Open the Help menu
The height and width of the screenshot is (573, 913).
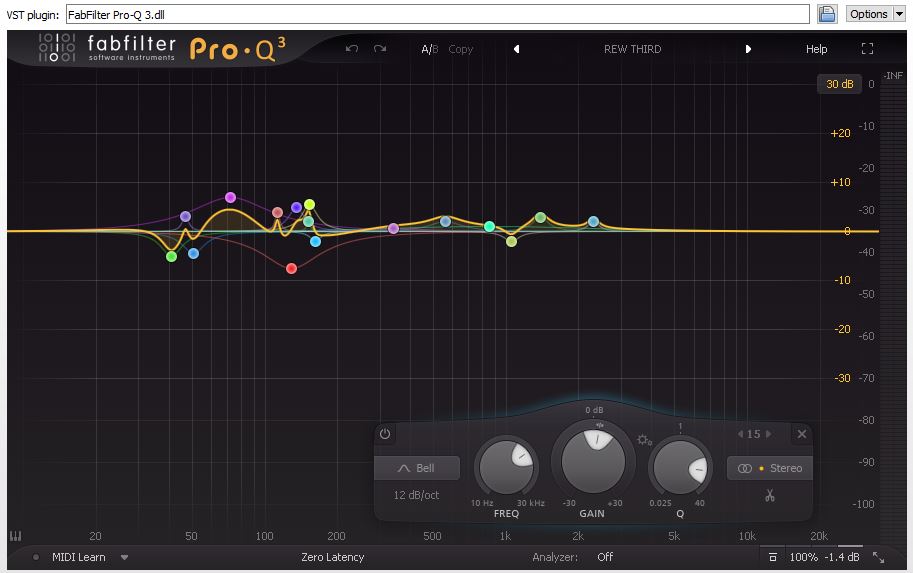(x=816, y=49)
